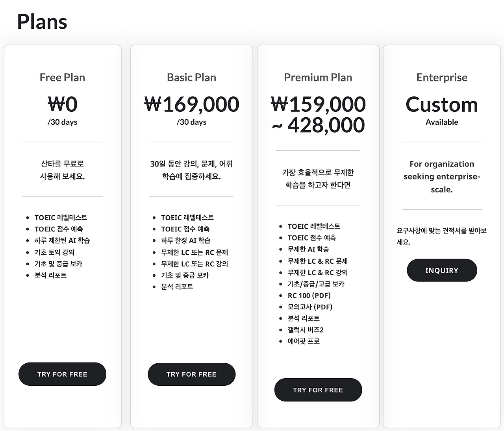Click the Plans page heading
The image size is (504, 431).
click(x=42, y=22)
